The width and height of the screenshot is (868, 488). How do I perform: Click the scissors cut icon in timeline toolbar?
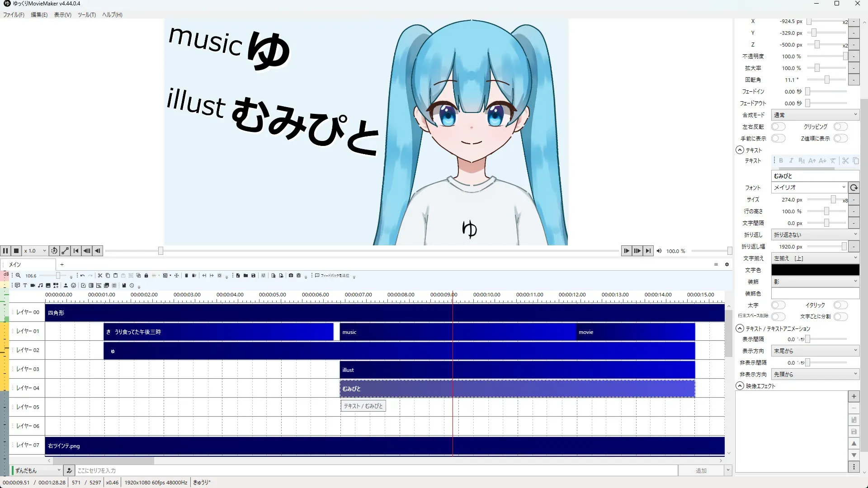(x=100, y=275)
